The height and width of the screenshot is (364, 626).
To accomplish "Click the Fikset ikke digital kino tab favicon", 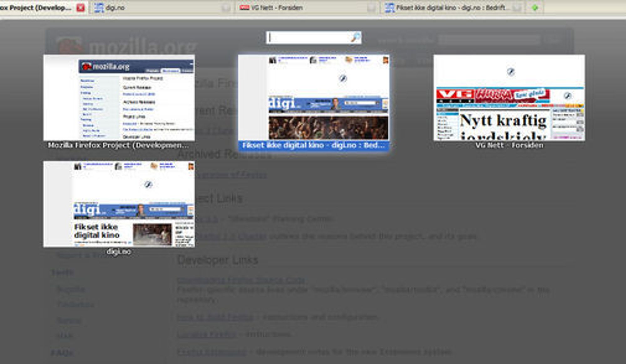I will (390, 8).
